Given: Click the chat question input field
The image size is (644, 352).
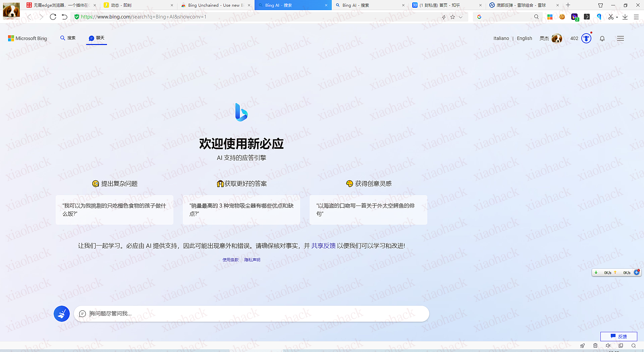Looking at the screenshot, I should pyautogui.click(x=252, y=313).
